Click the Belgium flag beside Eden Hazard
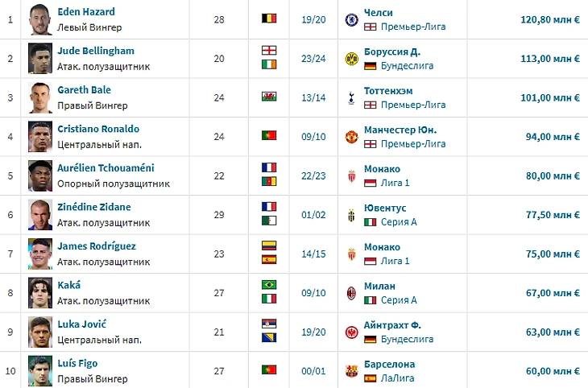The width and height of the screenshot is (588, 388). click(269, 18)
